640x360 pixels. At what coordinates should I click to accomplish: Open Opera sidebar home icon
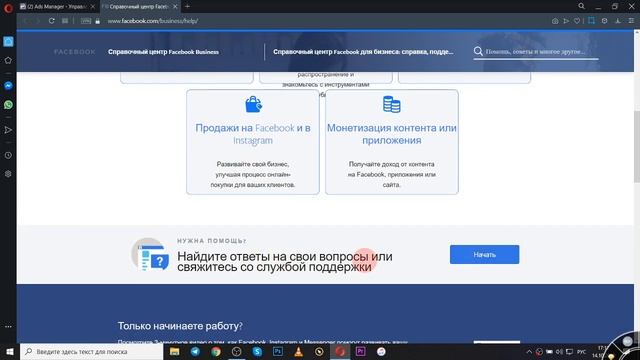click(x=8, y=42)
